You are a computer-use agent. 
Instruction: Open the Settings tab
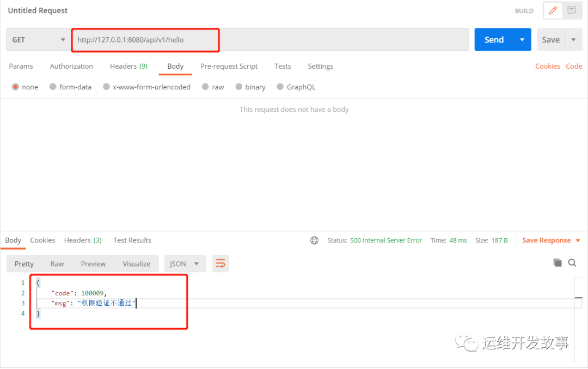[x=320, y=66]
